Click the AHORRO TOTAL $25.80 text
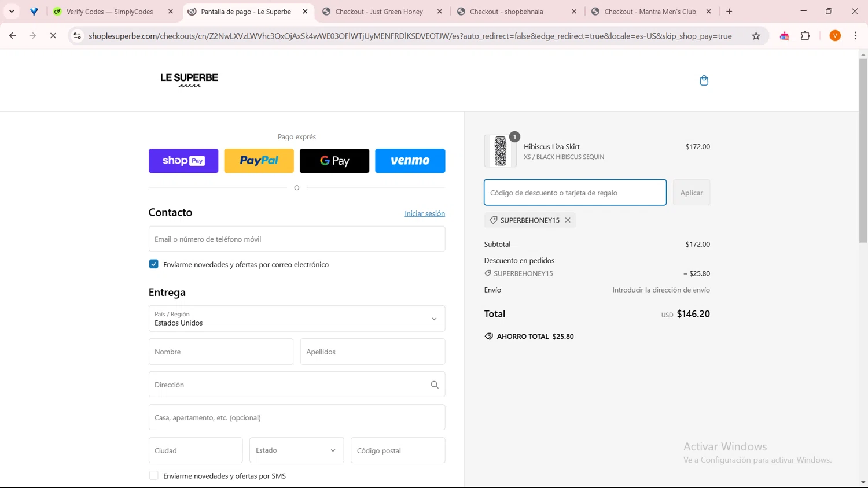The height and width of the screenshot is (488, 868). [x=535, y=337]
